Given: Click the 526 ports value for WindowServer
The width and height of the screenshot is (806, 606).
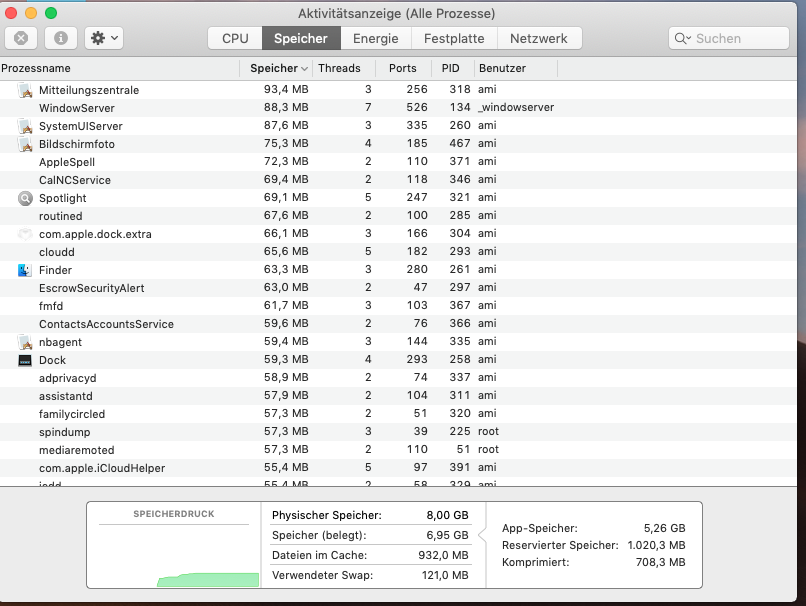Looking at the screenshot, I should click(417, 107).
